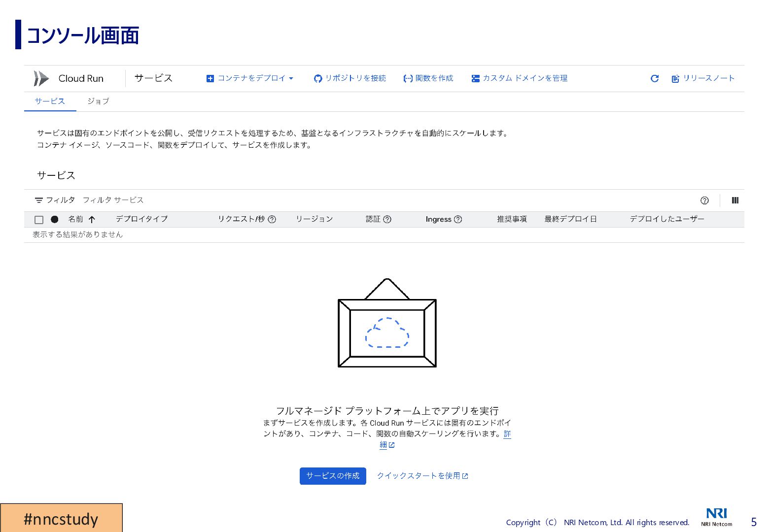This screenshot has height=532, width=769.
Task: Click the 名前 column header
Action: (75, 219)
